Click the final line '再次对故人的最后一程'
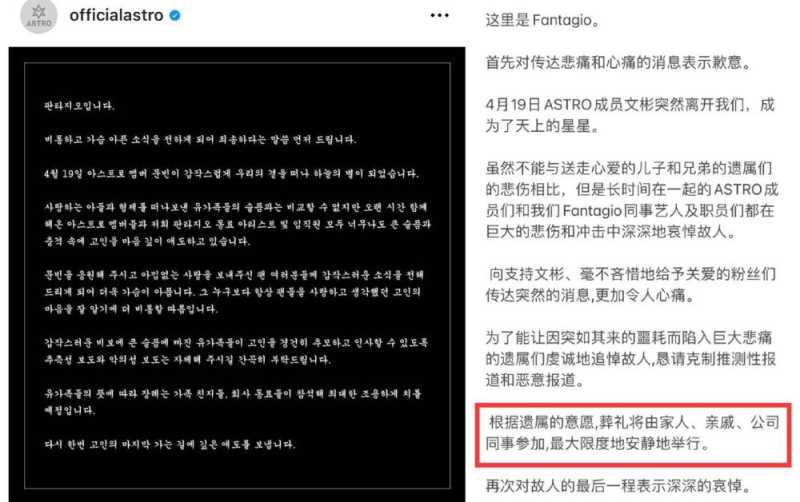Viewport: 800px width, 502px height. pos(618,486)
